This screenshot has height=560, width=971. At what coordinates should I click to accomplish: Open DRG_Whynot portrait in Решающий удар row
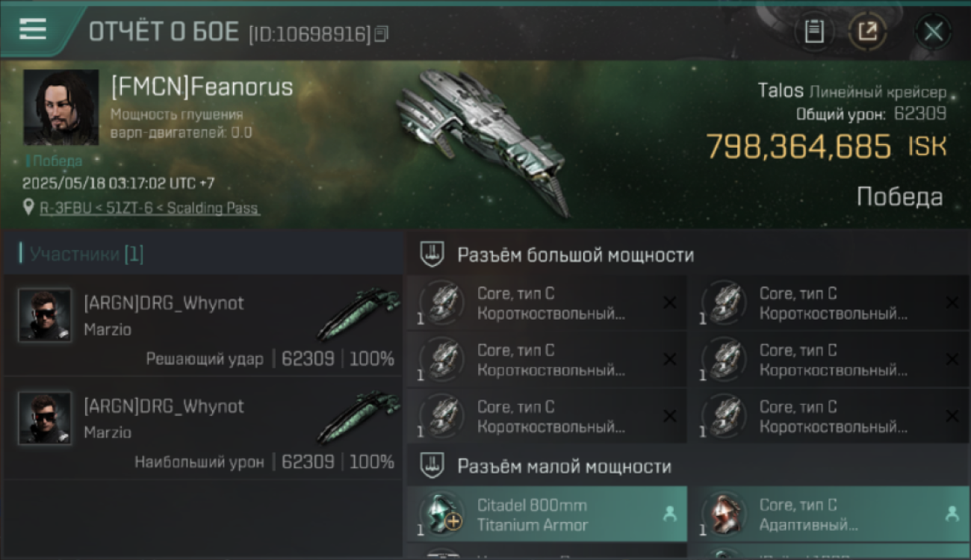(x=45, y=314)
